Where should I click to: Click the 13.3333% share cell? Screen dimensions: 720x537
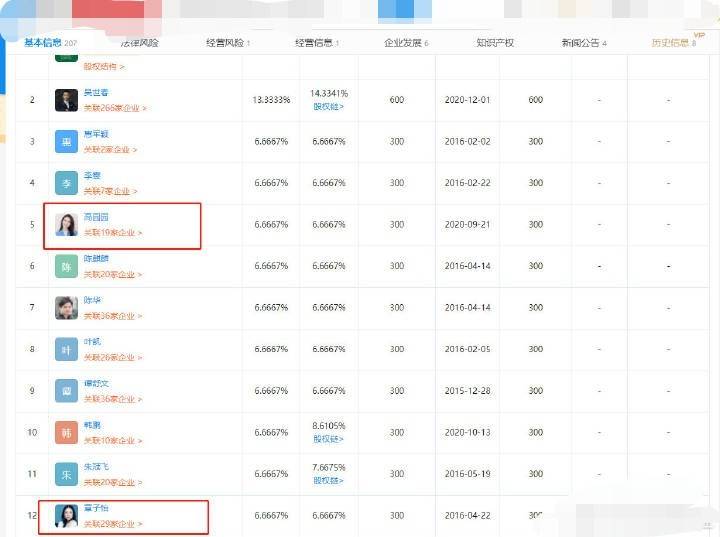tap(271, 100)
